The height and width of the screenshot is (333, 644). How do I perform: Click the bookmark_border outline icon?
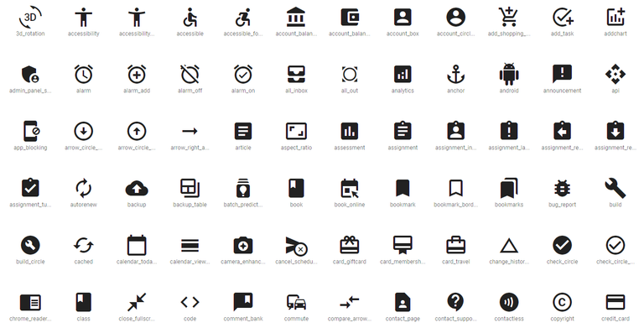456,188
